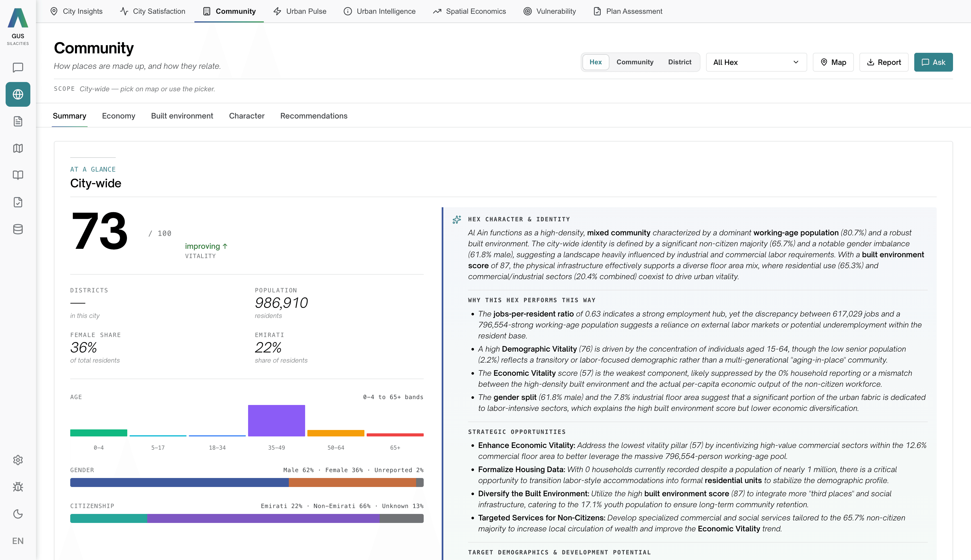
Task: Open Urban Intelligence tab
Action: point(380,11)
